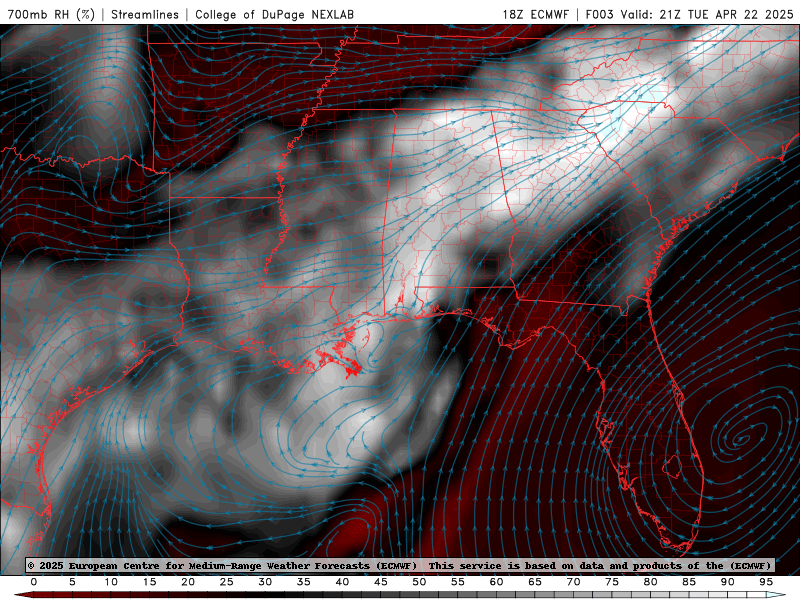Screen dimensions: 800x600
Task: Click 'F003 Valid: 21Z TUE APR 22 2025' text
Action: point(689,14)
